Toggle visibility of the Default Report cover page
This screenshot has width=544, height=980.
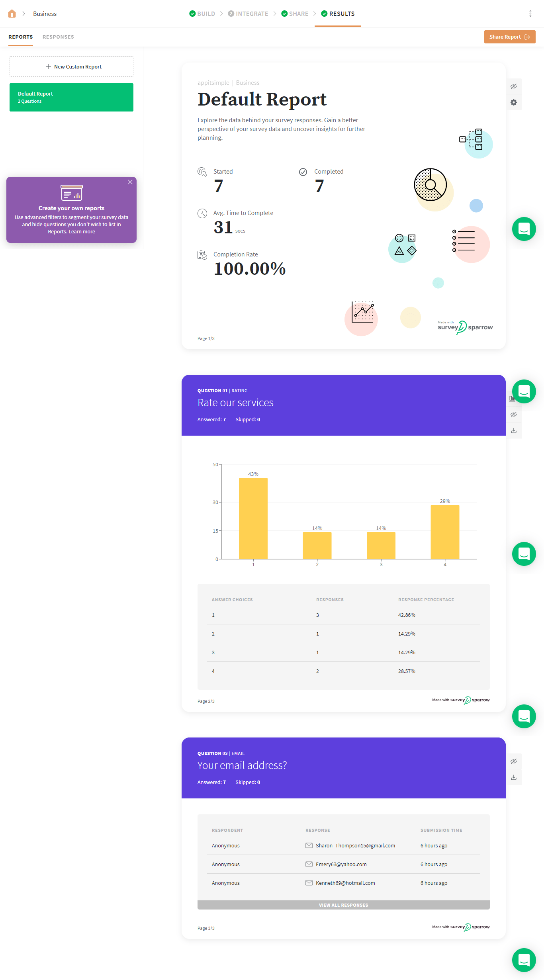coord(514,86)
